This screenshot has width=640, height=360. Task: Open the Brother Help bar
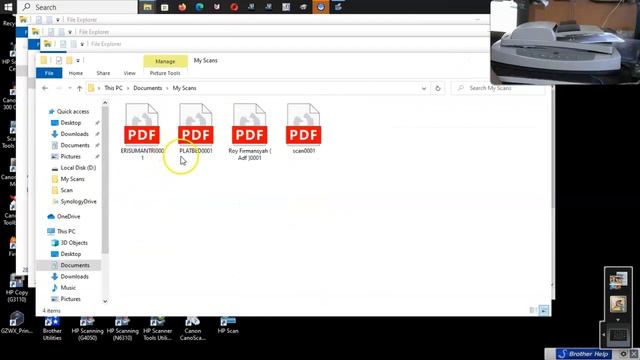point(584,354)
